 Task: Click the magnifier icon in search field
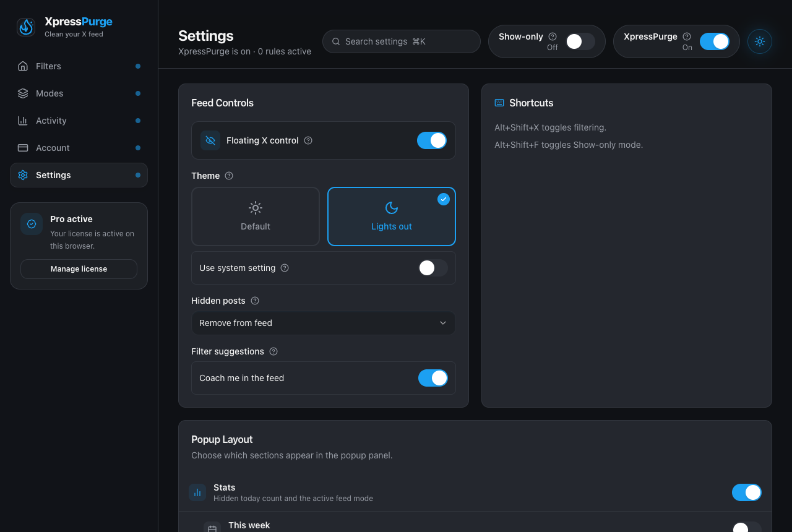pos(336,41)
